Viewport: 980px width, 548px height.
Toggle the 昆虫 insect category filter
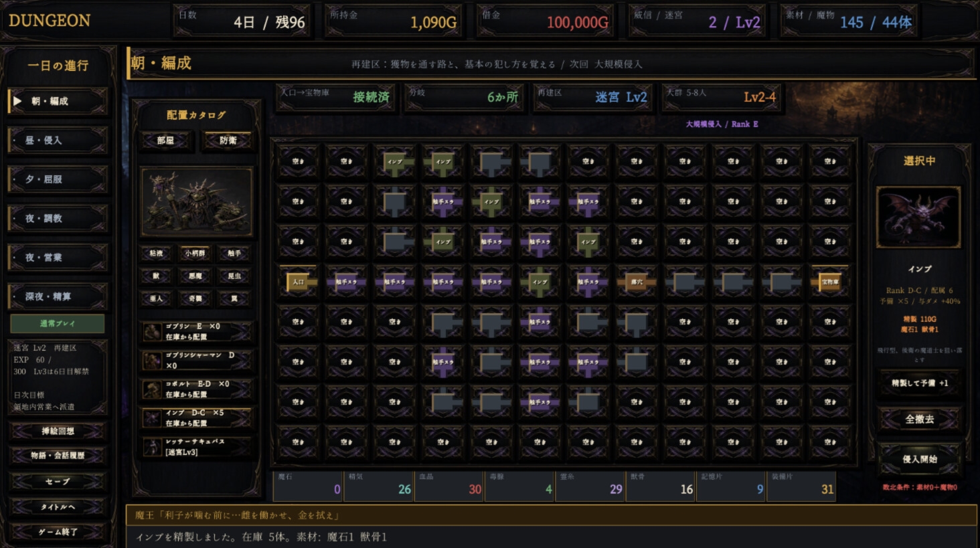click(x=234, y=276)
